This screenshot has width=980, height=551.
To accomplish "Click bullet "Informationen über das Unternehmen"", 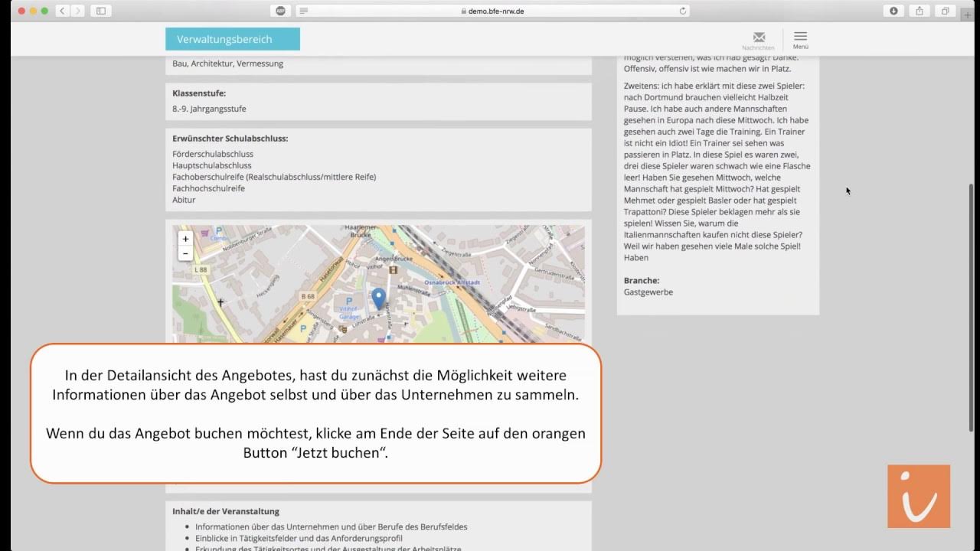I will 332,527.
